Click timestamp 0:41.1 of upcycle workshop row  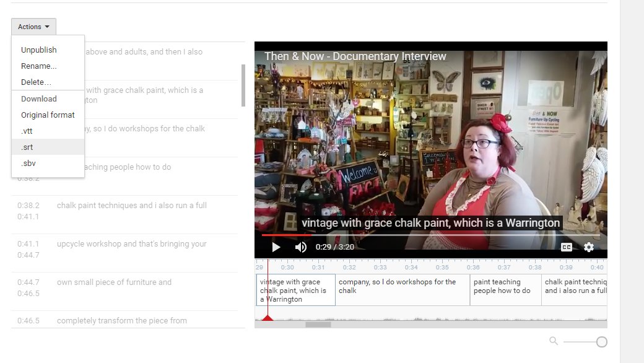tap(28, 244)
